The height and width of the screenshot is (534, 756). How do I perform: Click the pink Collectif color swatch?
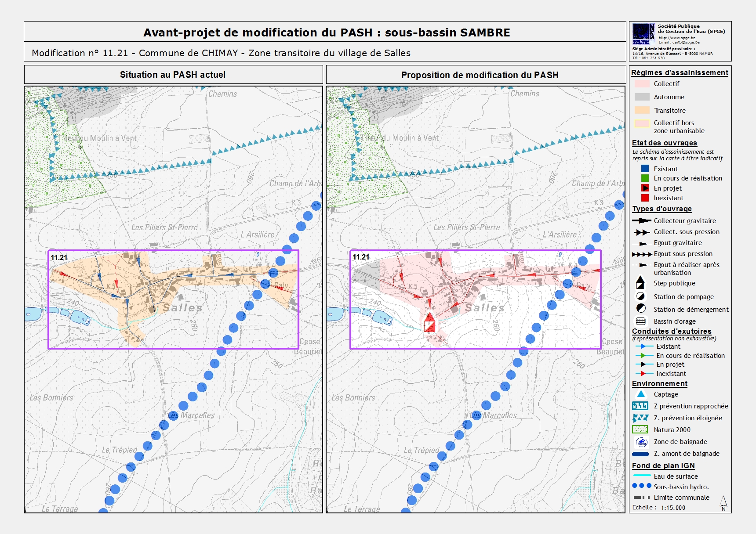pyautogui.click(x=642, y=83)
